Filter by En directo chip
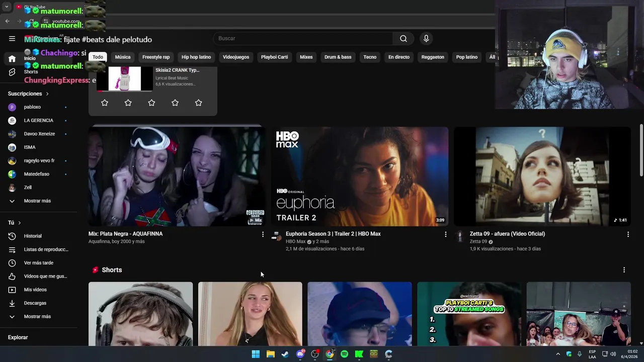Screen dimensions: 644x362 (x=399, y=57)
